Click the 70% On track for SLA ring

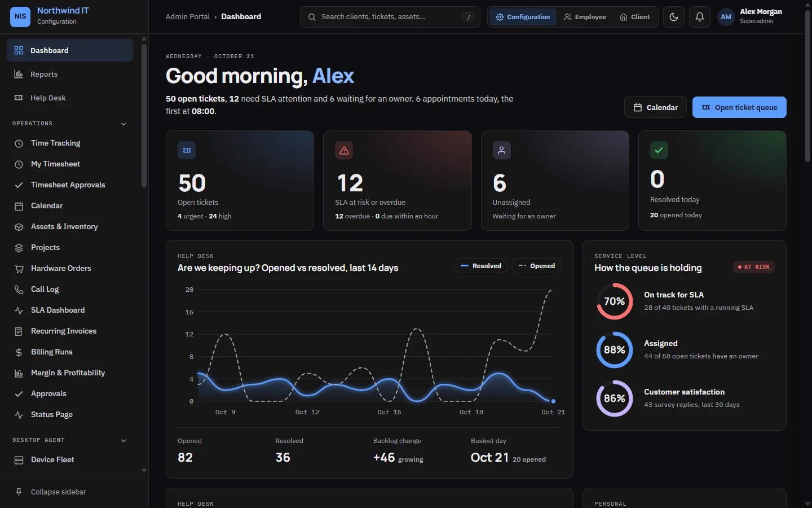coord(615,301)
